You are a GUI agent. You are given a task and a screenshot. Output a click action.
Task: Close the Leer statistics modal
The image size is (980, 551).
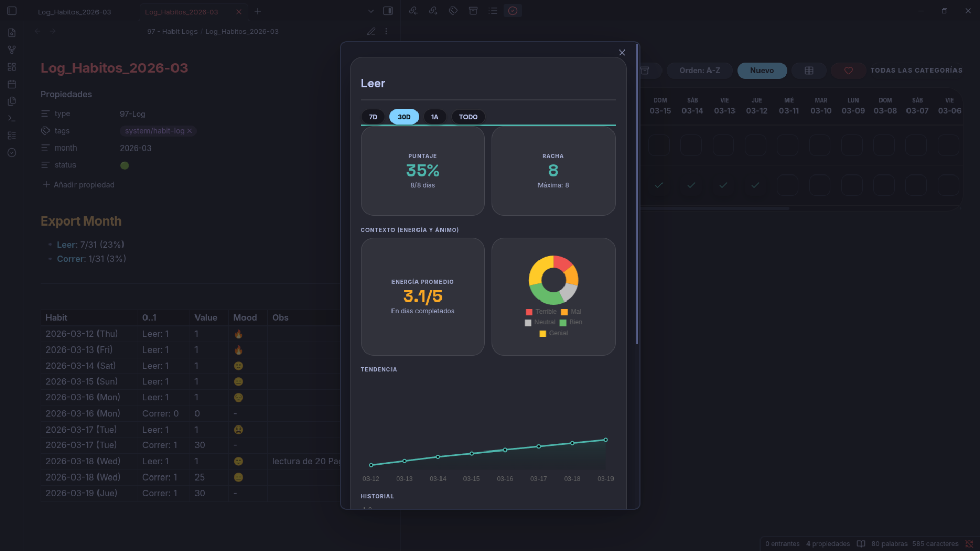coord(622,53)
